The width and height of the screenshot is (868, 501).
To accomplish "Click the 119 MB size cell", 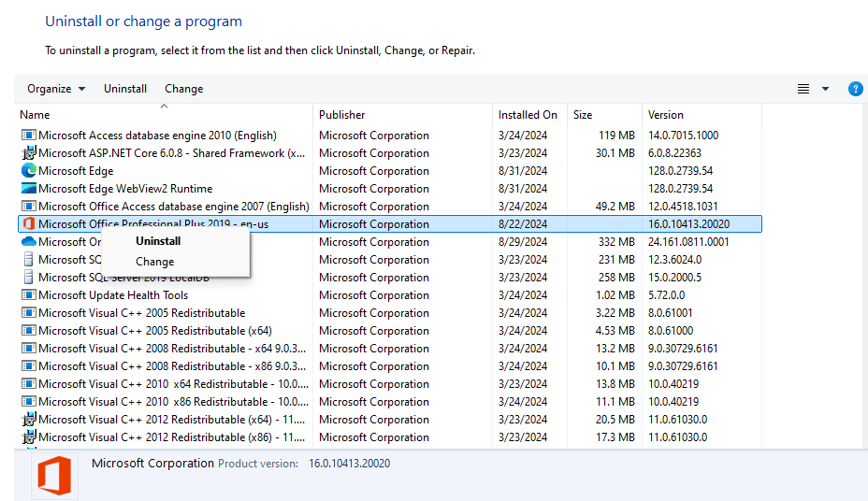I will [x=616, y=135].
